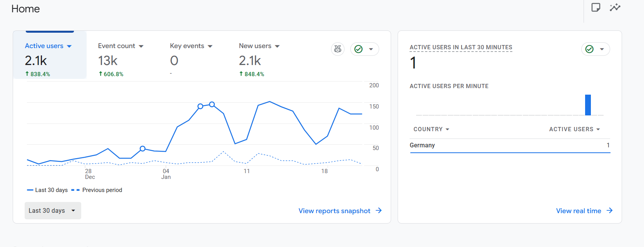Click the 838.4% change under Active users

(38, 74)
